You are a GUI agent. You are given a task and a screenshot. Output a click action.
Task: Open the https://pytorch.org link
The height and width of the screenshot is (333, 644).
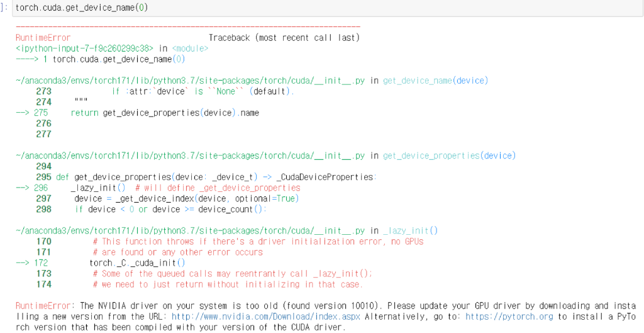point(509,317)
